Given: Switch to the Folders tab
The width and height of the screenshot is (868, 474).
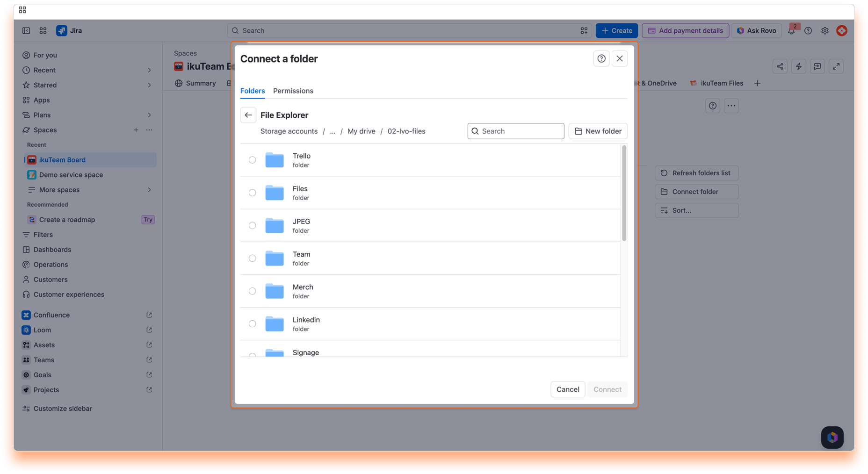Looking at the screenshot, I should (x=253, y=91).
